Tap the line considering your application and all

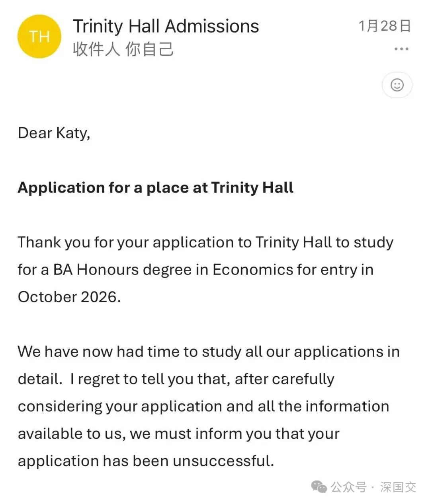click(x=203, y=407)
